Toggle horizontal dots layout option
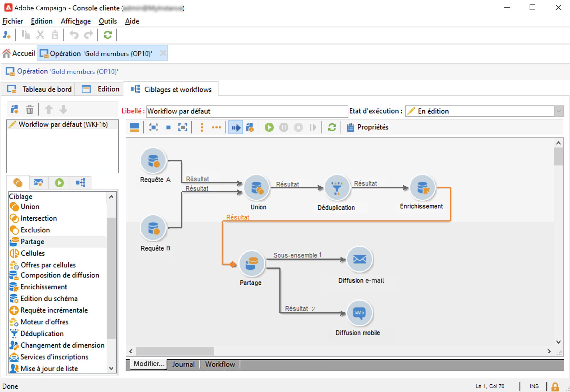 [216, 127]
